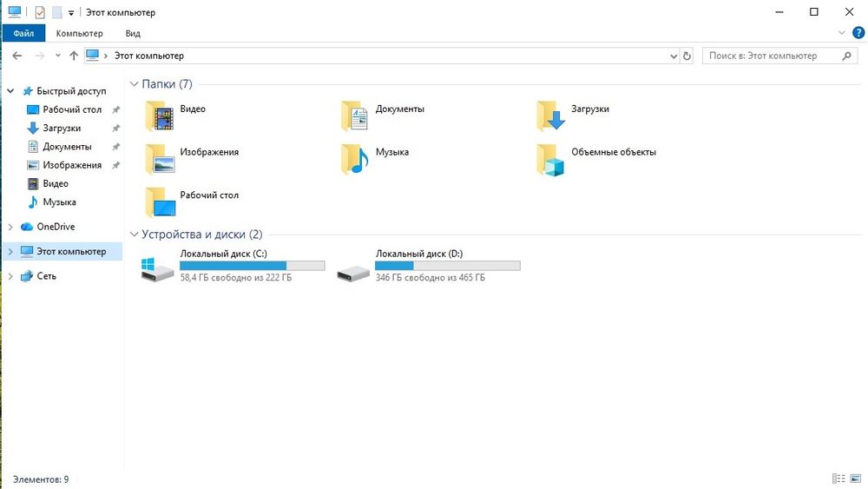Expand the Этот компьютер tree node
The image size is (868, 489).
click(10, 251)
